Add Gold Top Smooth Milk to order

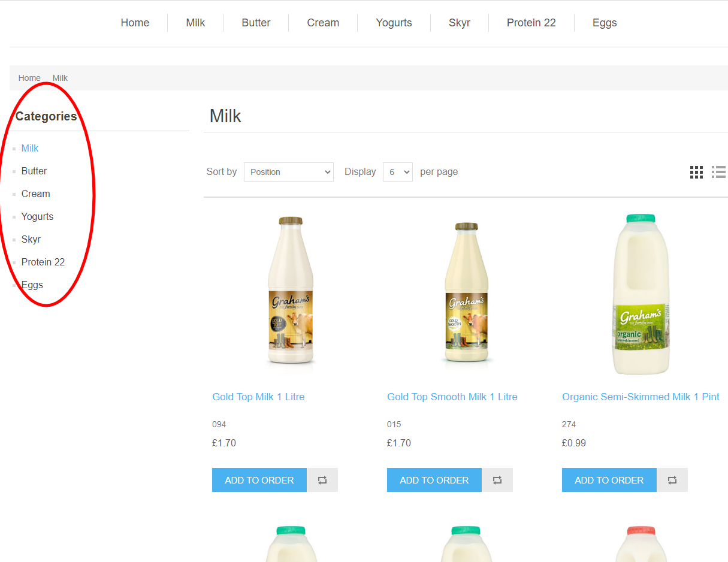coord(434,480)
